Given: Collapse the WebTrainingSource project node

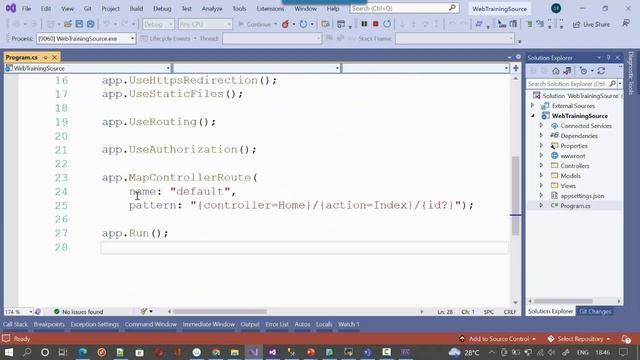Looking at the screenshot, I should pyautogui.click(x=533, y=116).
